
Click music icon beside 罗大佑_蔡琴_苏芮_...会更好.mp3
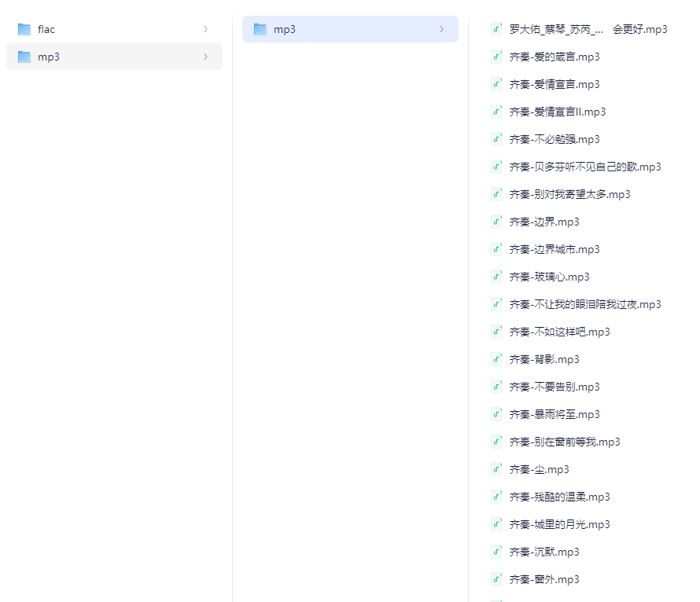click(x=496, y=29)
